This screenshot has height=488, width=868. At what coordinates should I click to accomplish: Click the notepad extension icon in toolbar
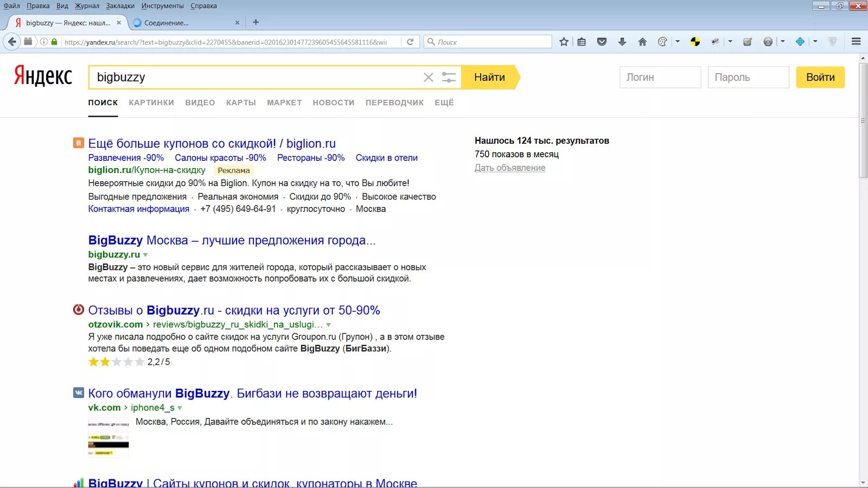coord(748,42)
